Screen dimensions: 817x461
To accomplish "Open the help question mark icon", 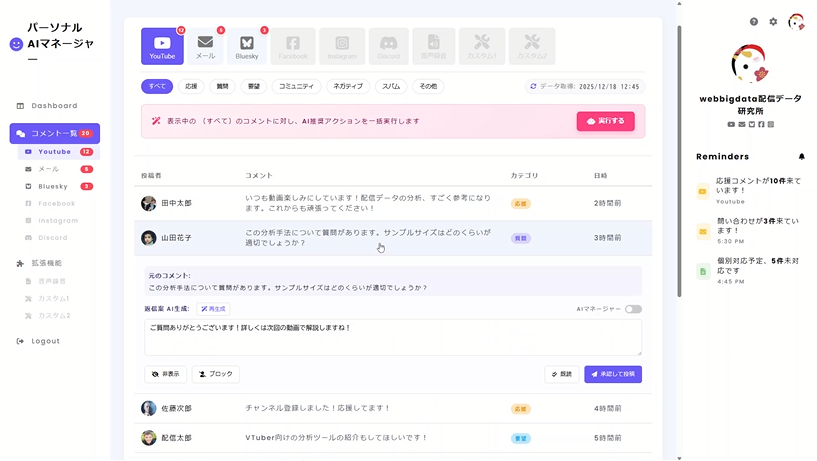I will click(x=754, y=21).
